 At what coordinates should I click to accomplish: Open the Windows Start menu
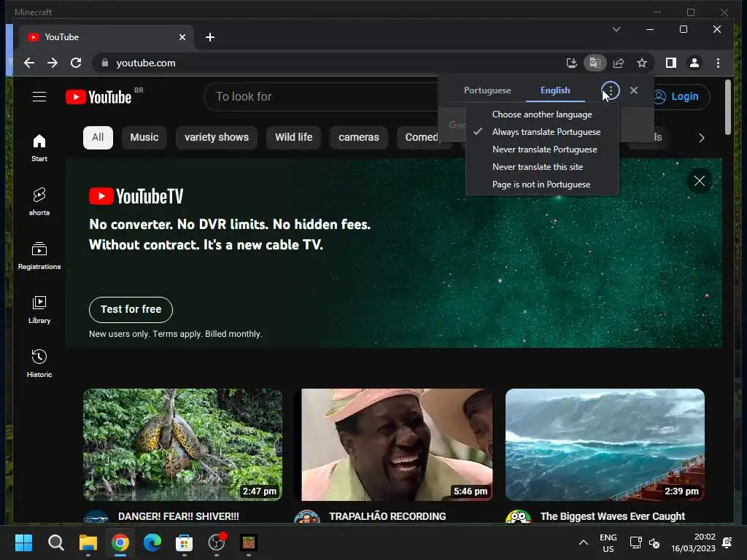tap(24, 542)
